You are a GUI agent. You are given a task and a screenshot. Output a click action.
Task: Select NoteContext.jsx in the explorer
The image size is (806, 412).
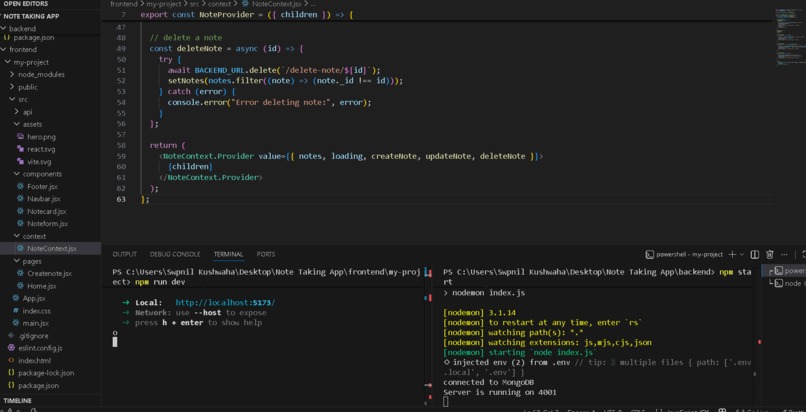pos(50,249)
